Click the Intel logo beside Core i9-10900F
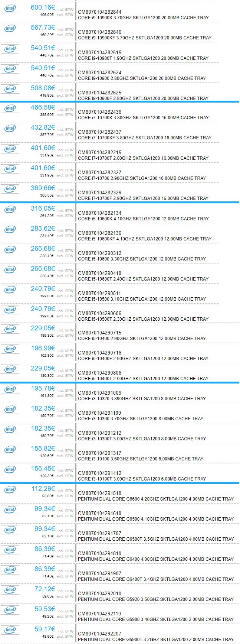 (10, 89)
